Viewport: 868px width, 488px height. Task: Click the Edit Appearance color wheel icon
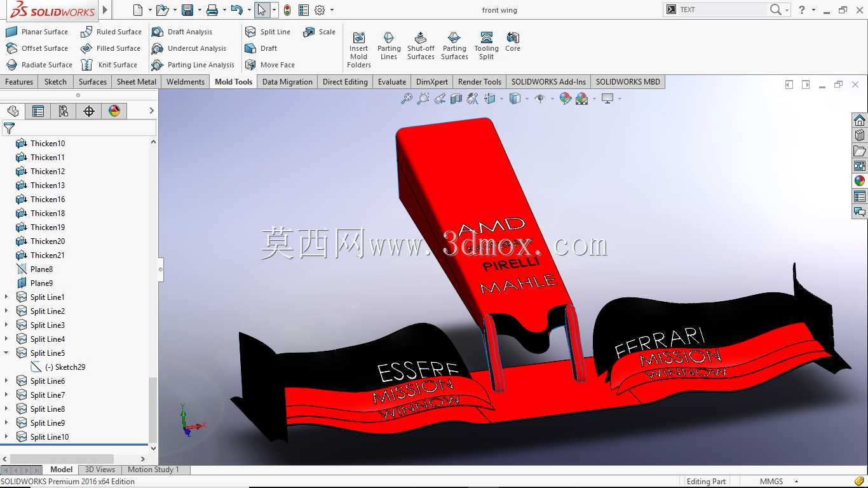click(566, 98)
